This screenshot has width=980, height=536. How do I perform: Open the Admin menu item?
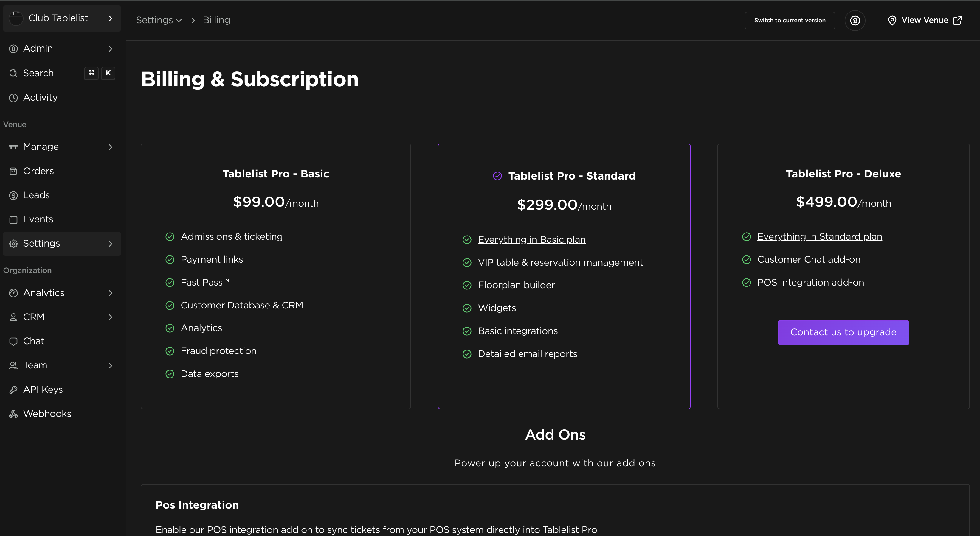point(38,49)
